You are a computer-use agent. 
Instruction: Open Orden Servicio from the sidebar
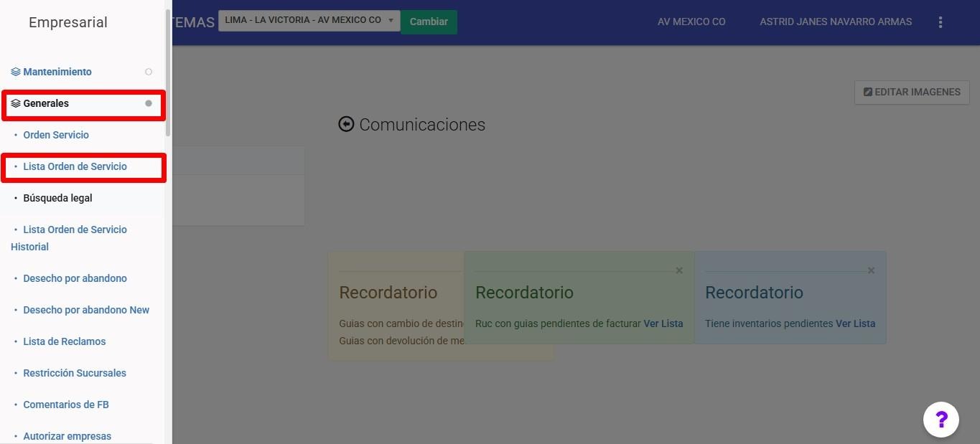(x=56, y=135)
